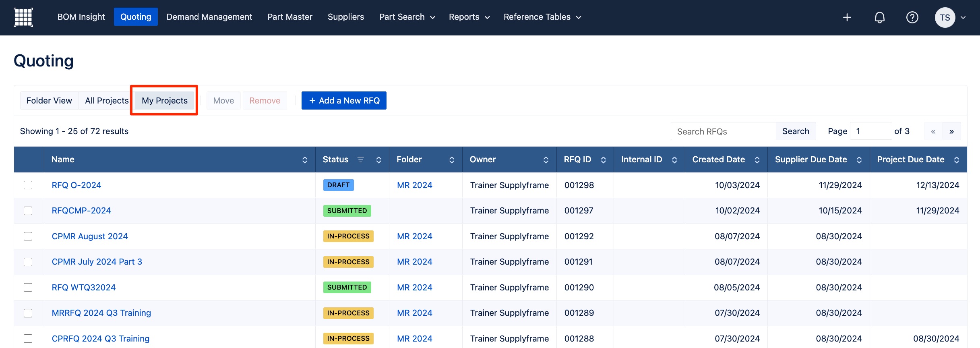Select CPMR August 2024 row checkbox

coord(28,236)
